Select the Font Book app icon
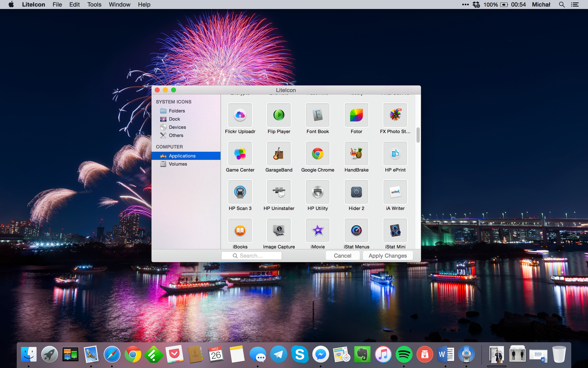Viewport: 588px width, 368px height. coord(318,115)
